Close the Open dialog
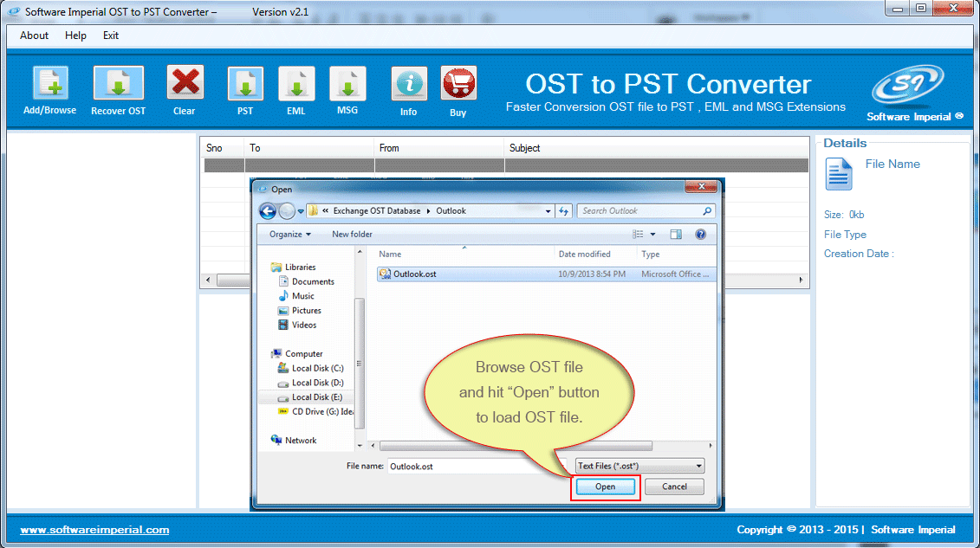980x548 pixels. 701,186
